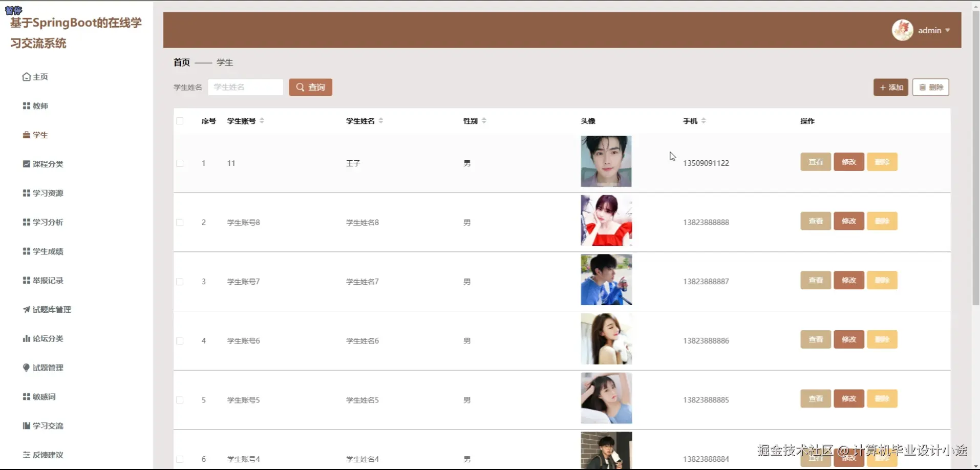
Task: Check the checkbox for 学生账号5 row
Action: click(x=180, y=400)
